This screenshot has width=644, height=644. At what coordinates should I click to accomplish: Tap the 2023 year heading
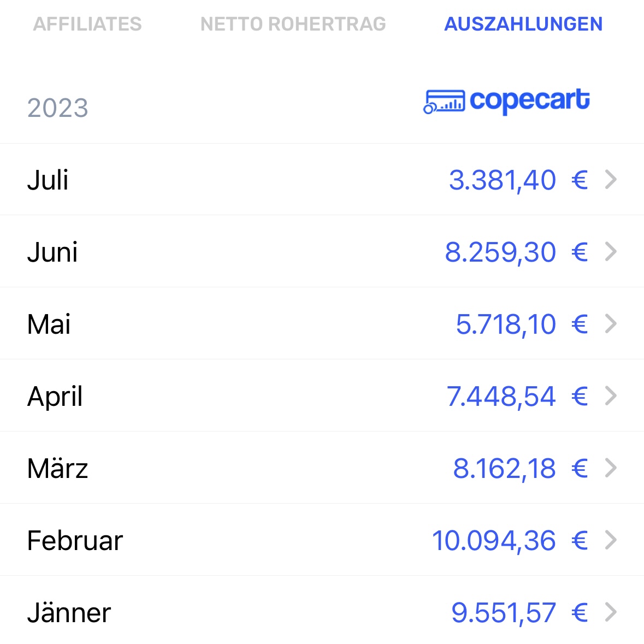click(x=58, y=108)
